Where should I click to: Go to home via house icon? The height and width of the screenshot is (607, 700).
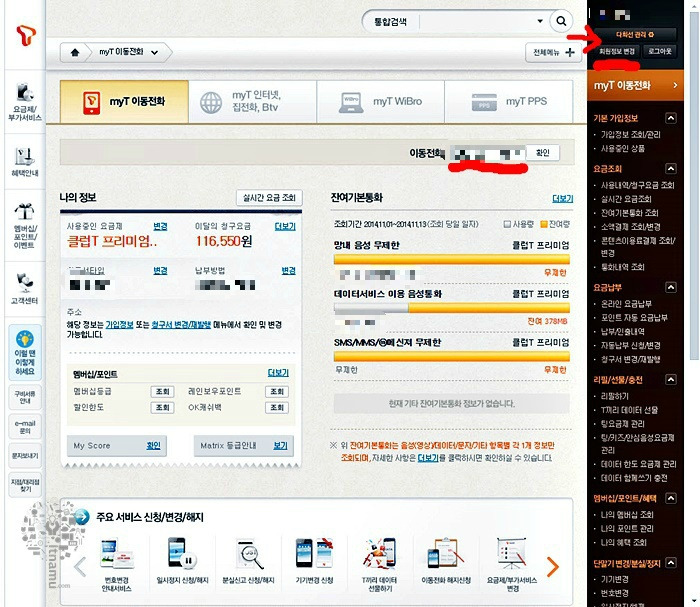point(75,53)
